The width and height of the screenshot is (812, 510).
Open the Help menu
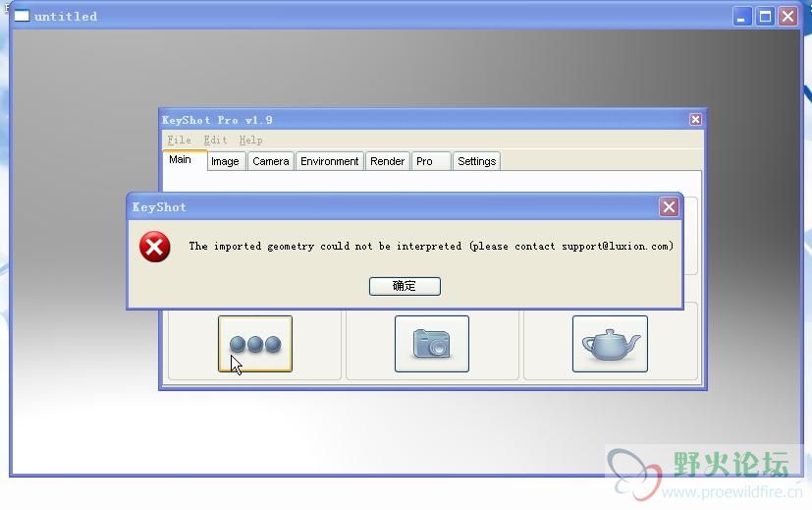click(x=250, y=140)
